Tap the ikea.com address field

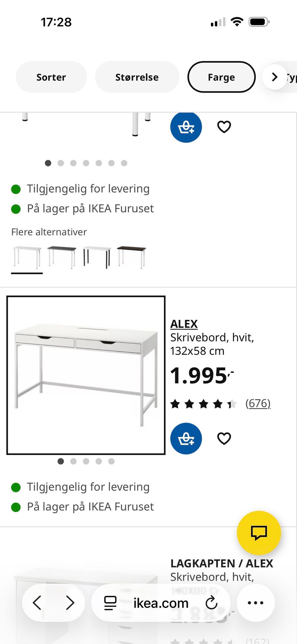coord(161,603)
